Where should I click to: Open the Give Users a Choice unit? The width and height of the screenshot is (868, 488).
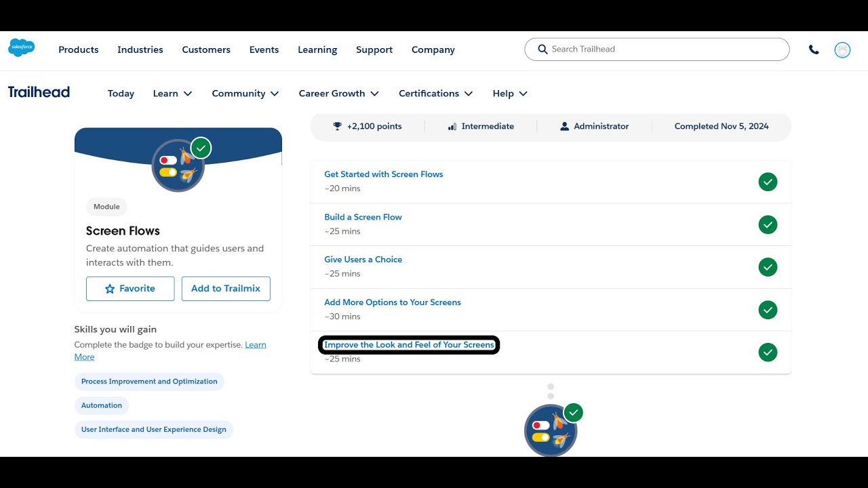363,260
